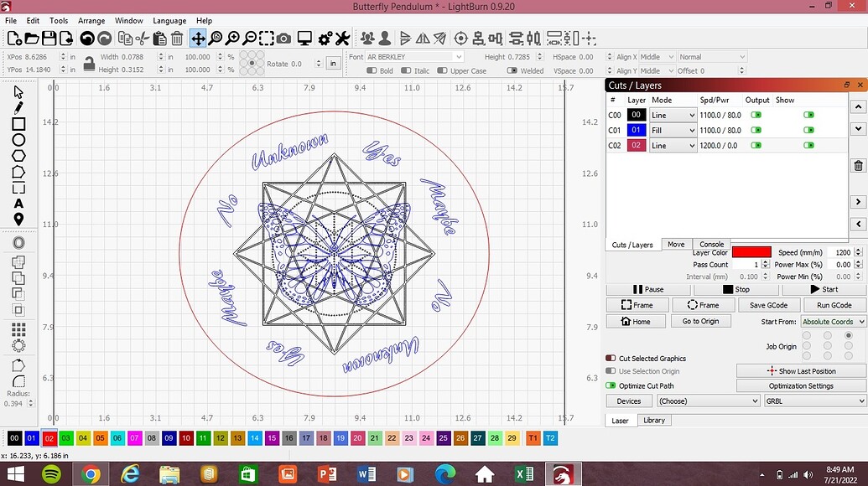Click the Zoom In magnifier icon
868x486 pixels.
232,39
